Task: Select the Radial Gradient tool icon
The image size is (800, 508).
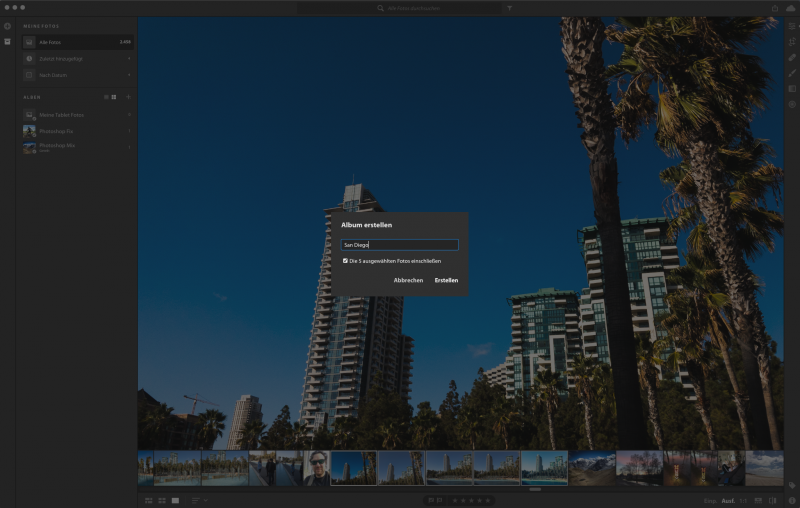Action: point(791,103)
